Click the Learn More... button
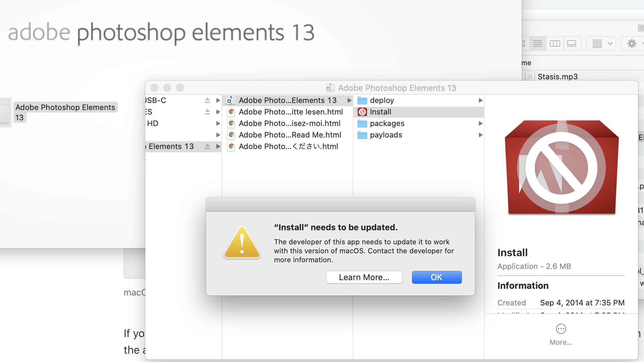The image size is (644, 362). tap(364, 277)
